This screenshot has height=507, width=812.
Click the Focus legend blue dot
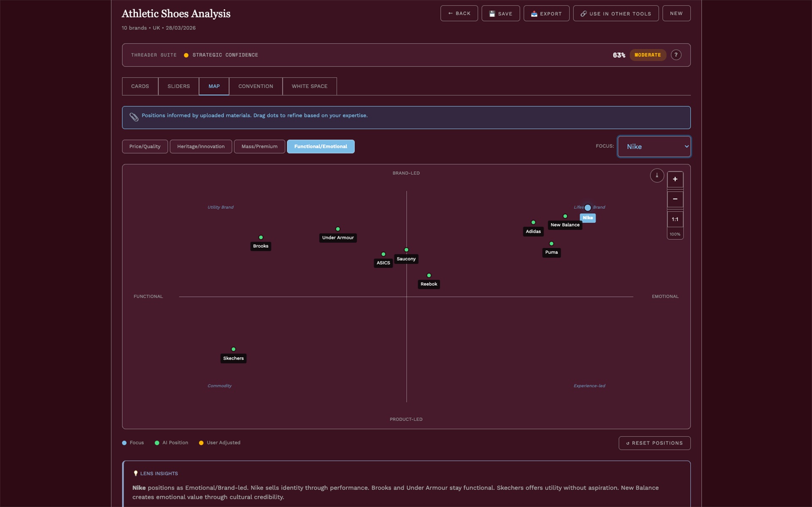(124, 443)
